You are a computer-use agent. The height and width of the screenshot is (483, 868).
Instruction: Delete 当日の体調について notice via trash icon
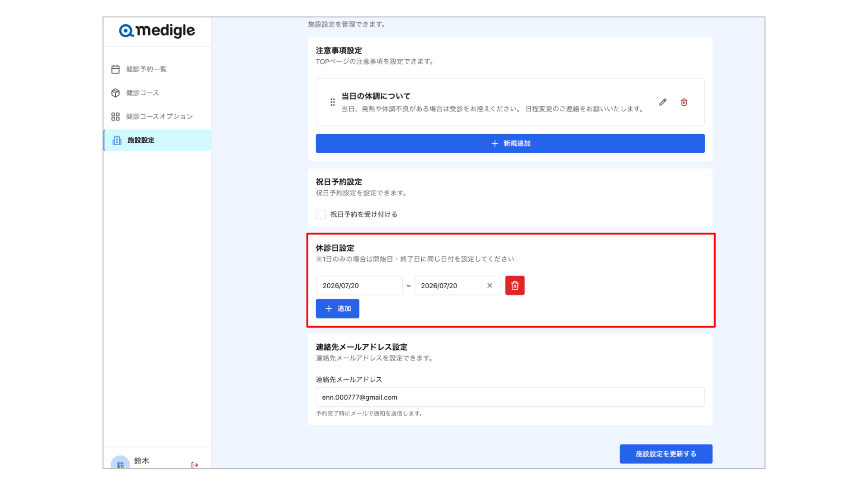pos(684,102)
